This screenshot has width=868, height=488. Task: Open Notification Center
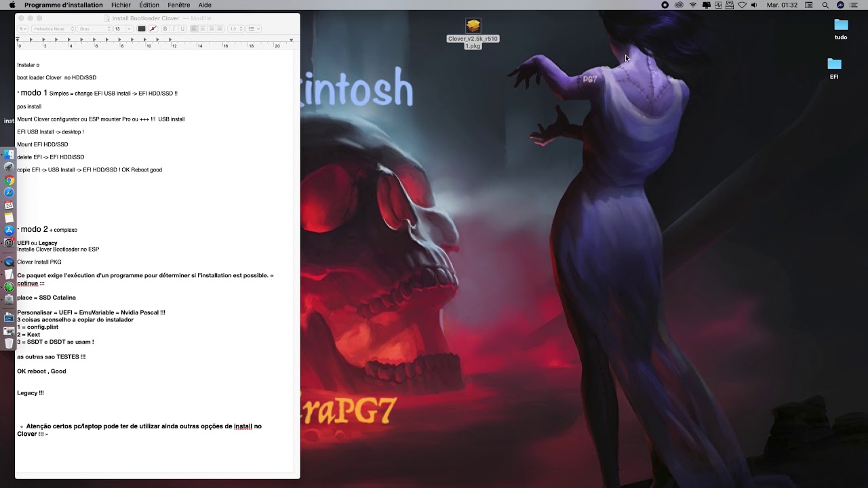[854, 5]
